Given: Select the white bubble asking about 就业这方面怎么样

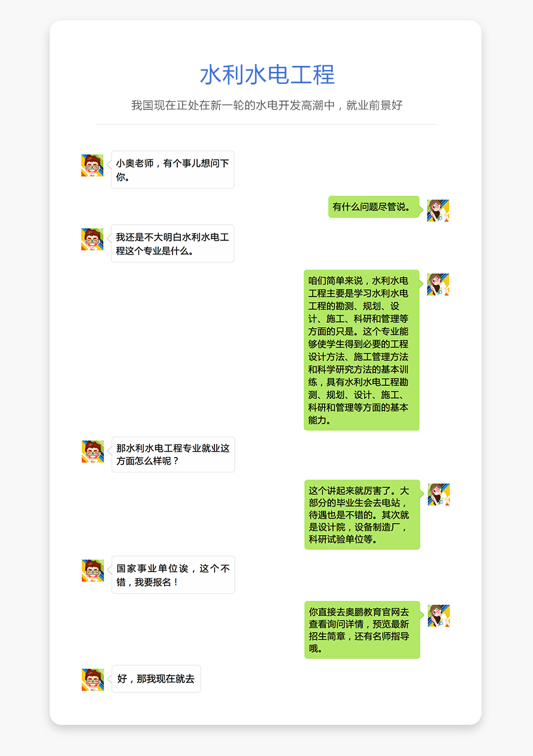Looking at the screenshot, I should (173, 455).
